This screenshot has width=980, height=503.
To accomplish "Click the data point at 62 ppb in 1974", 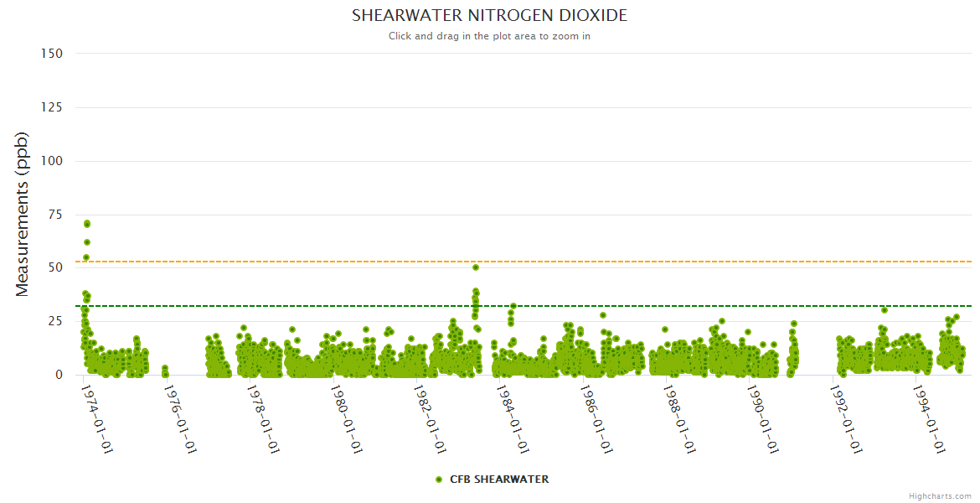I will [87, 242].
